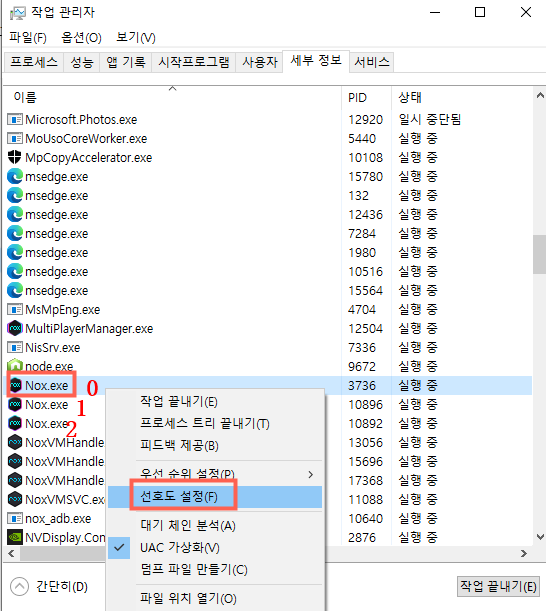Image resolution: width=546 pixels, height=611 pixels.
Task: Click the MsMpEng.exe process icon
Action: pos(15,310)
